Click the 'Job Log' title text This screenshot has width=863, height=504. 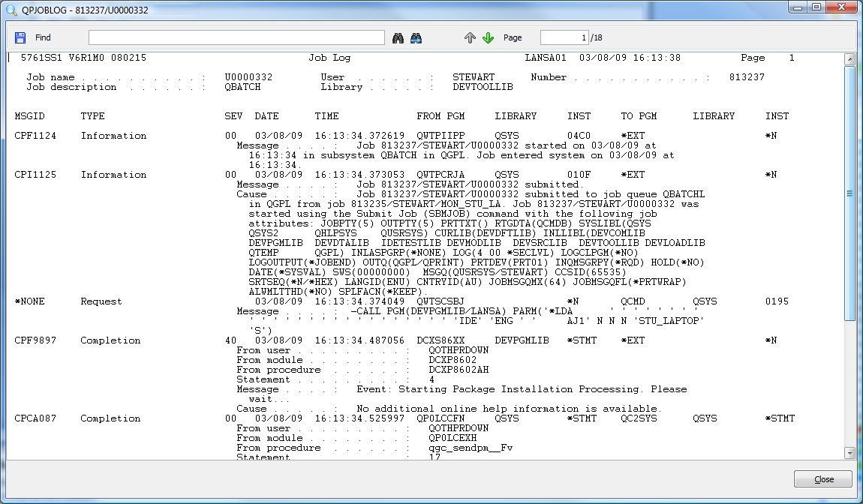click(x=329, y=58)
